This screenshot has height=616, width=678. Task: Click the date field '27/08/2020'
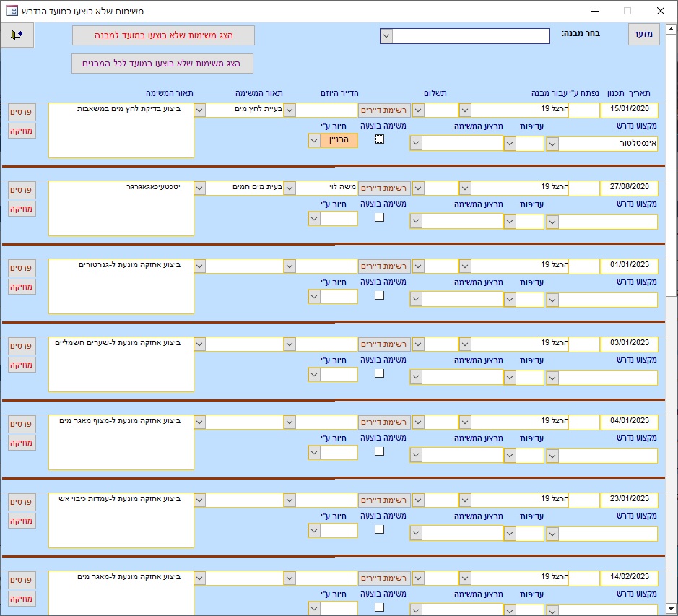pos(629,187)
